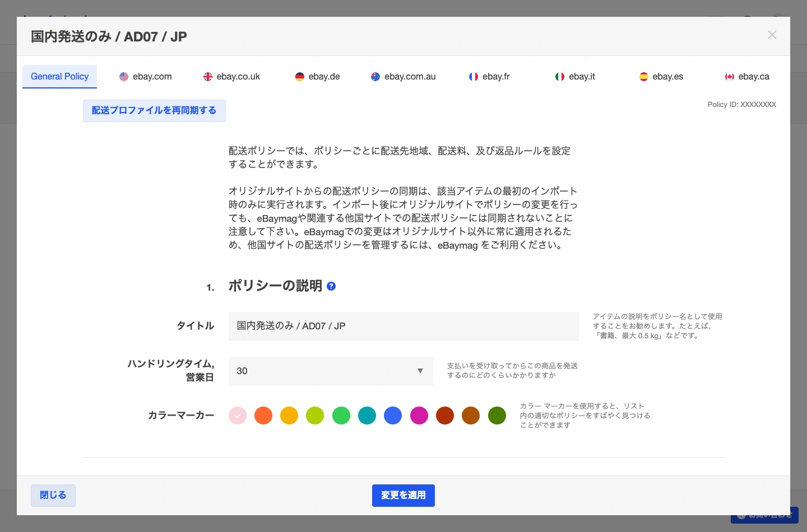Select the teal color marker
Screen dimensions: 807x532
[367, 416]
